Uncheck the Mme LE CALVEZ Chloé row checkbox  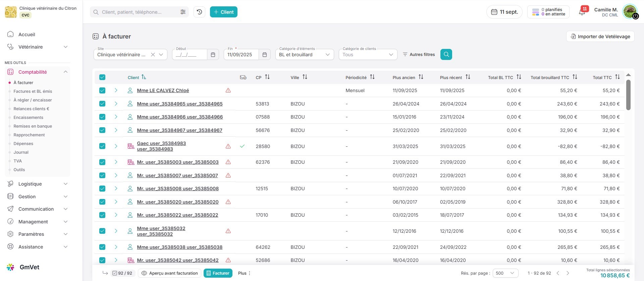point(102,90)
